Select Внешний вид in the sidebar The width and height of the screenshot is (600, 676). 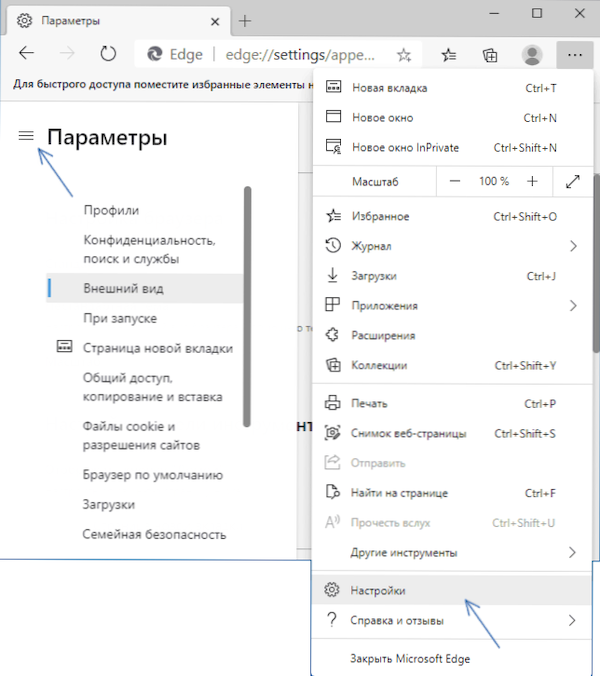pyautogui.click(x=145, y=288)
